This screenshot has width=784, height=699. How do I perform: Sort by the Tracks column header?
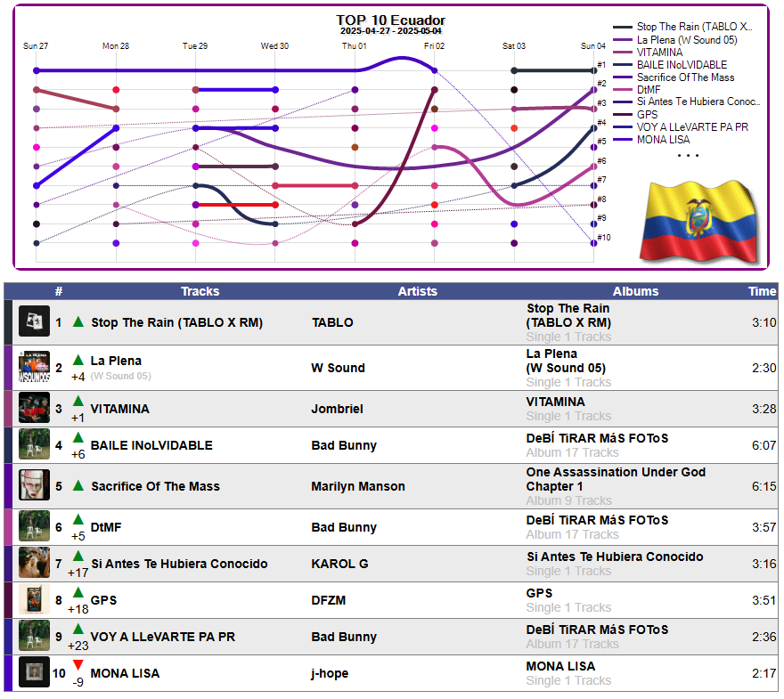coord(200,291)
